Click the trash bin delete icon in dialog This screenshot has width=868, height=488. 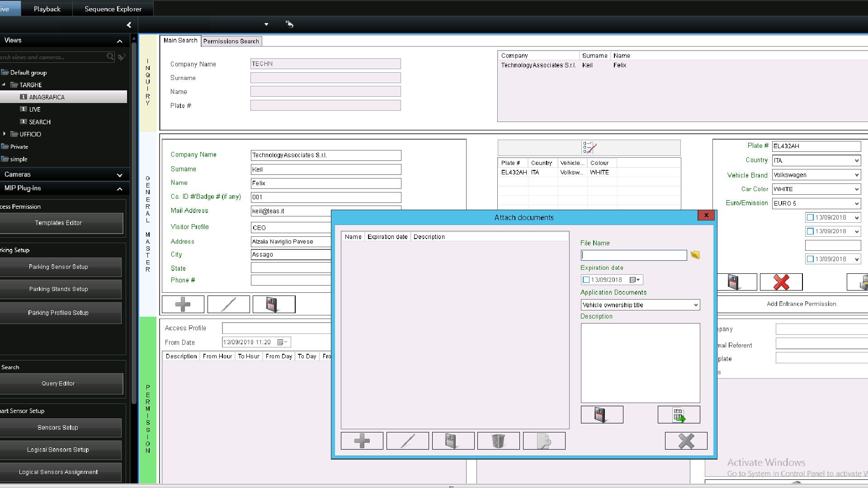click(498, 441)
